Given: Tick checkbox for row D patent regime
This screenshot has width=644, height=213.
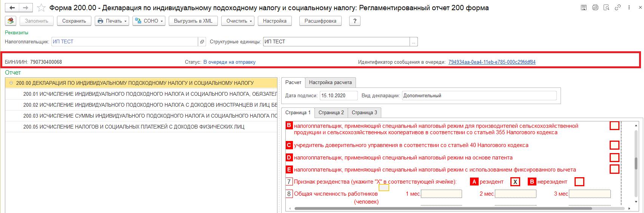Looking at the screenshot, I should point(614,158).
